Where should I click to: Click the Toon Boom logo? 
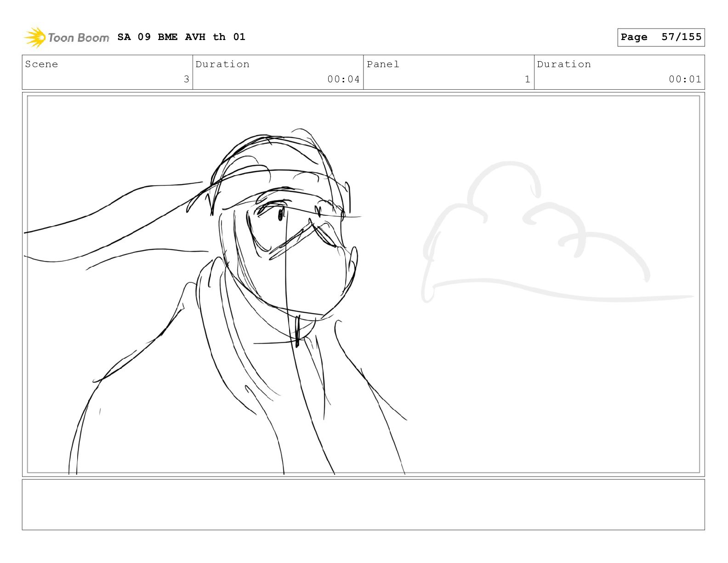[x=67, y=37]
